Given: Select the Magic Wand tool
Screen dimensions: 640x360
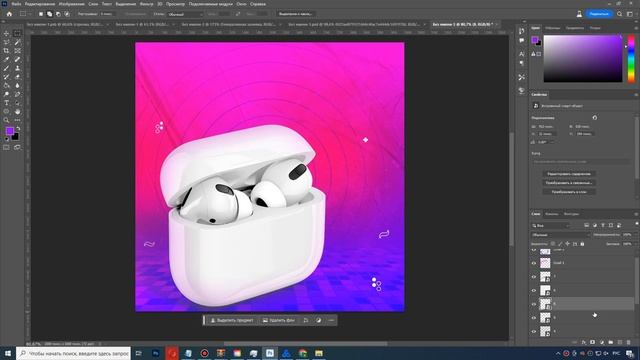Looking at the screenshot, I should click(17, 42).
